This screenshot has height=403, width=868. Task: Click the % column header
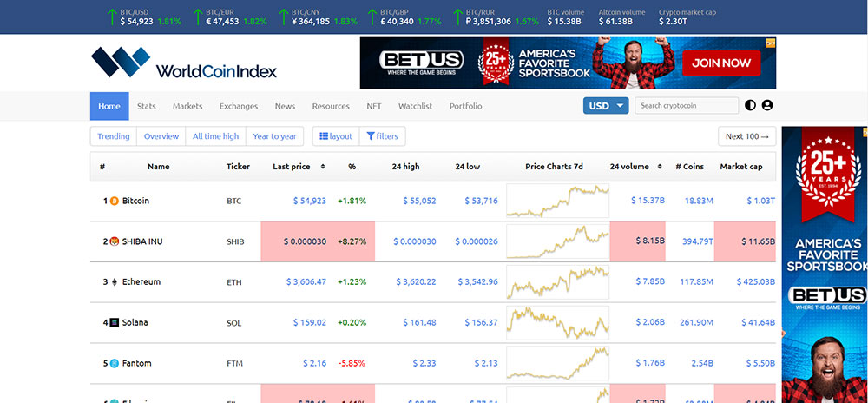pos(352,166)
